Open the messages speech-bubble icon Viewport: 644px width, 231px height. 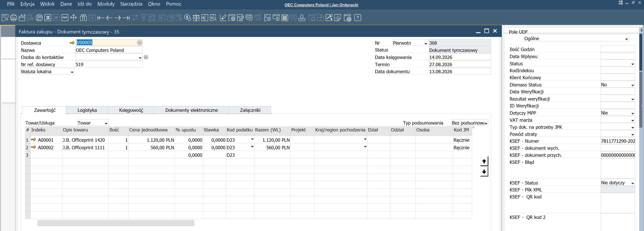249,18
